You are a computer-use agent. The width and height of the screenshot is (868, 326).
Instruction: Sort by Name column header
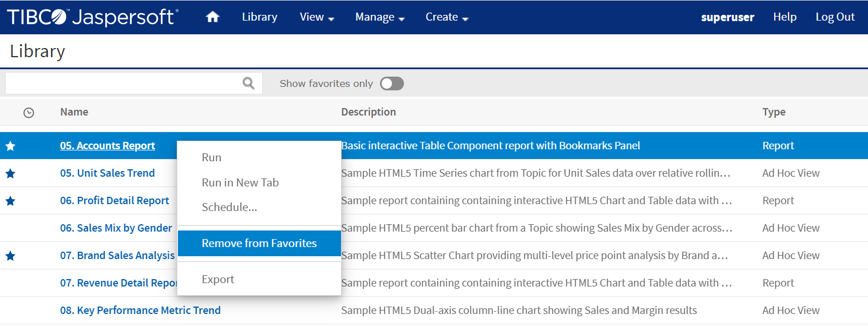point(74,112)
